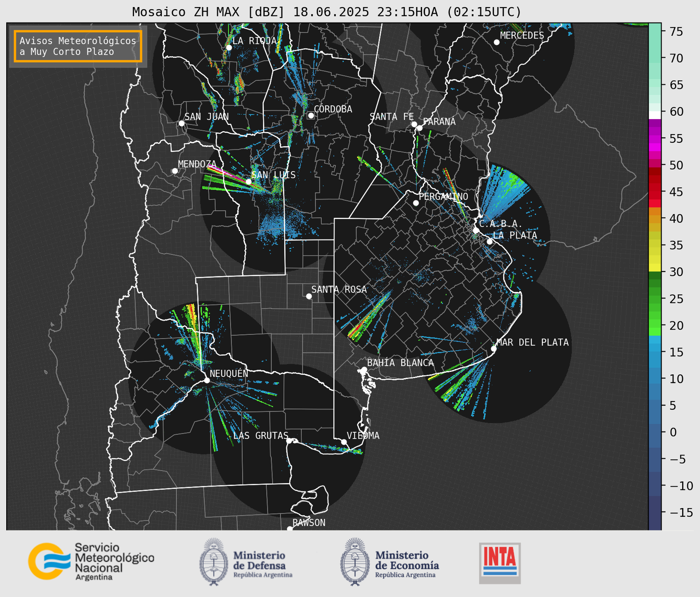Click the SAN JUAN label text

tap(206, 117)
